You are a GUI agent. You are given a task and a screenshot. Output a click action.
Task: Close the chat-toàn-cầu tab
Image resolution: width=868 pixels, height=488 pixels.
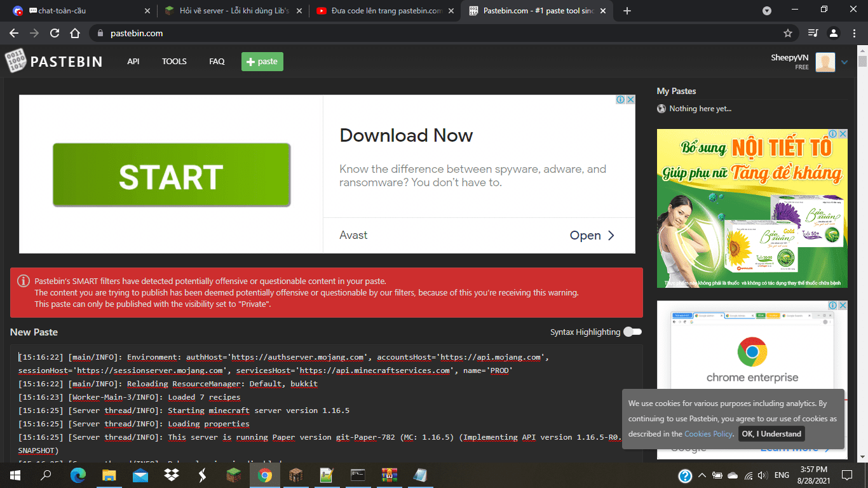(147, 11)
